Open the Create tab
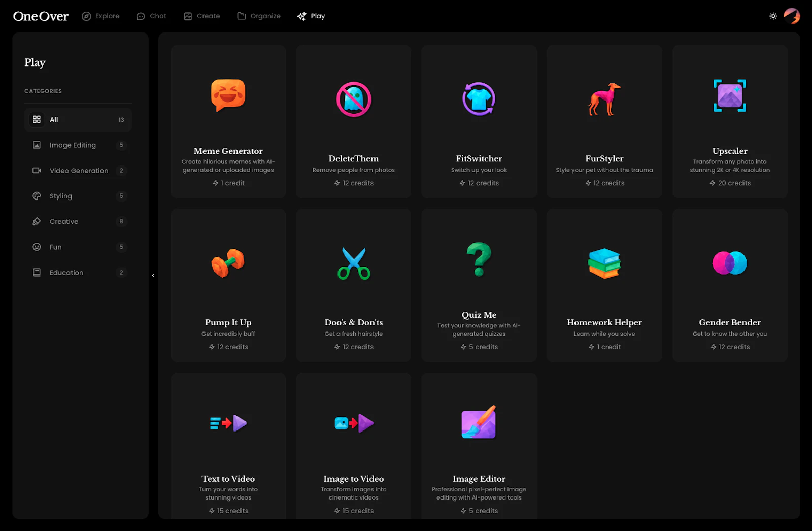This screenshot has width=812, height=531. tap(201, 16)
